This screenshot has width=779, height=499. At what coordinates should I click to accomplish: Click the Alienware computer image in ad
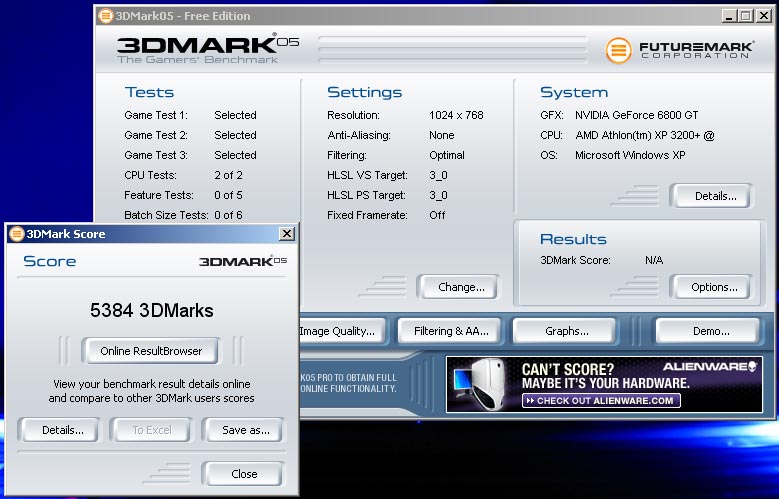coord(480,384)
